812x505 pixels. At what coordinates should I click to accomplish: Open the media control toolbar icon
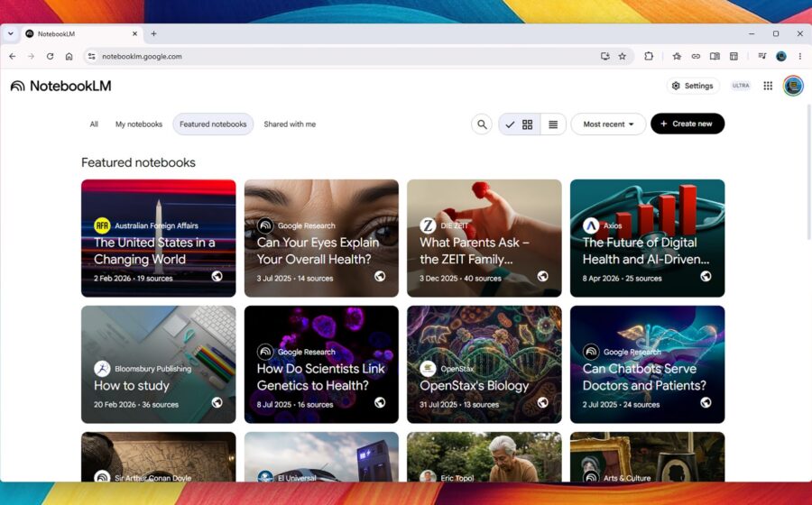[x=761, y=57]
